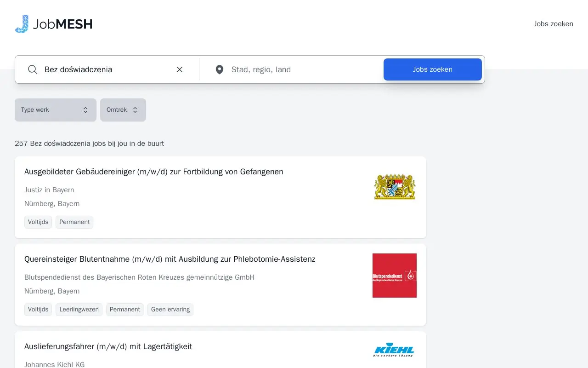This screenshot has height=368, width=588.
Task: Click the blue Jobs zoeken button
Action: tap(433, 69)
